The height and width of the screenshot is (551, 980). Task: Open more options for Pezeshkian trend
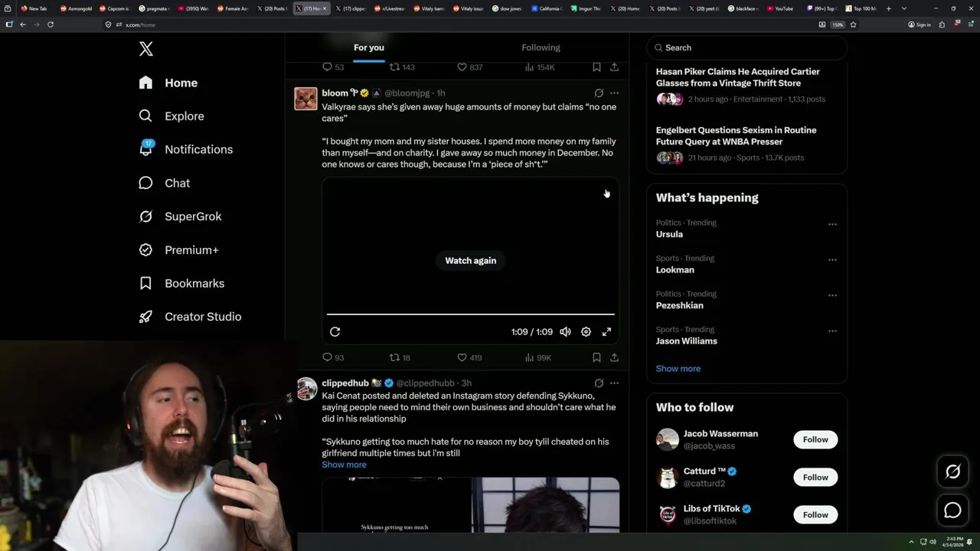pos(832,295)
